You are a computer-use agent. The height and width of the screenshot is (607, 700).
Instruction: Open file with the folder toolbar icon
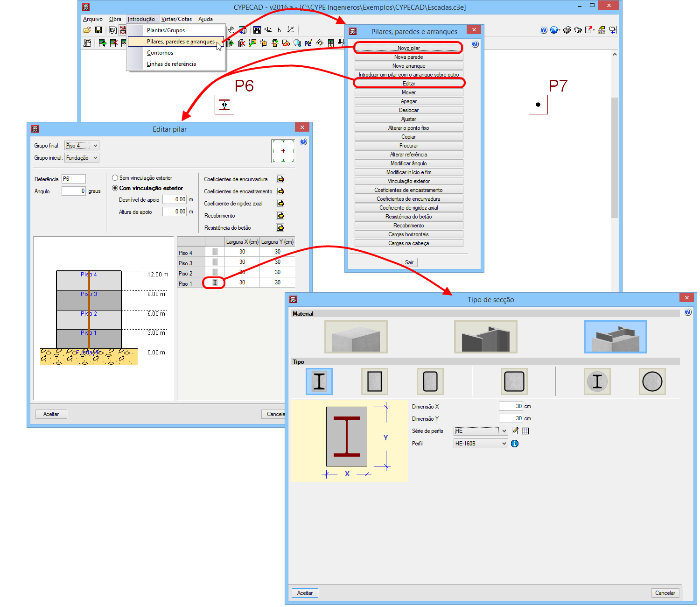(87, 30)
